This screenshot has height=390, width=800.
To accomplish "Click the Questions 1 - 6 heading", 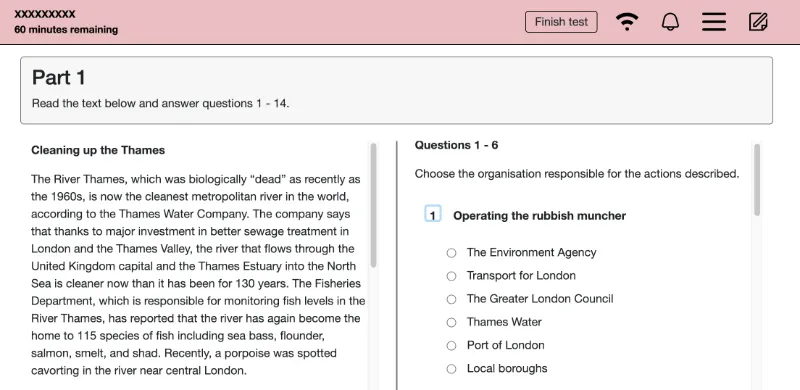I will (x=457, y=145).
